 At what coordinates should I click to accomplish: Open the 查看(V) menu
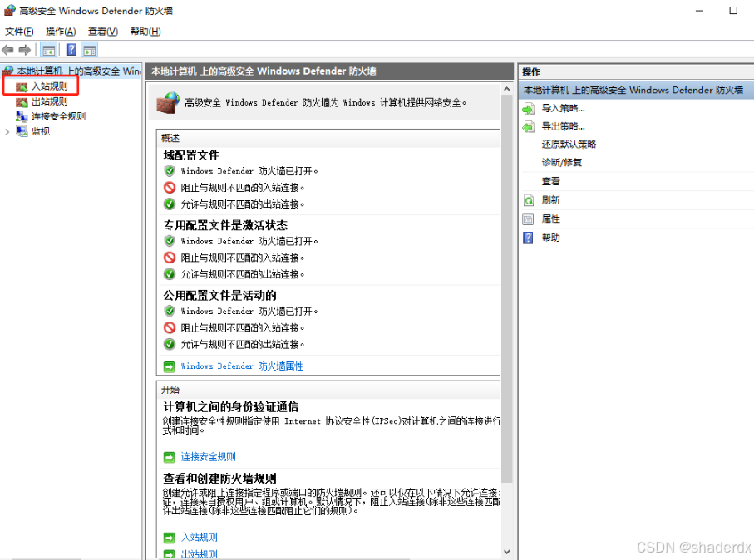tap(103, 32)
